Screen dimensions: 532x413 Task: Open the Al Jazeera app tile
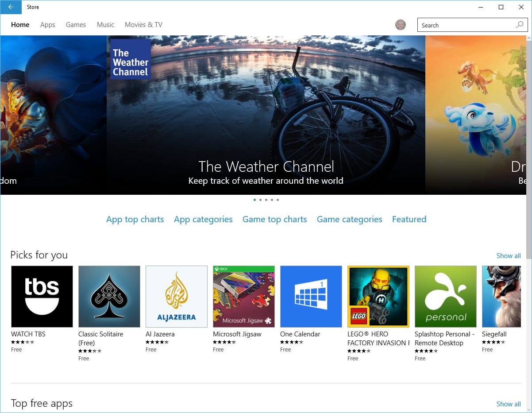pyautogui.click(x=176, y=296)
